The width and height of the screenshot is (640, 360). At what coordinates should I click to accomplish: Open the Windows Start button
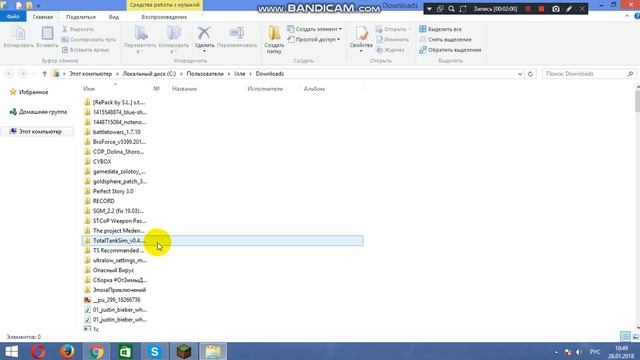11,351
